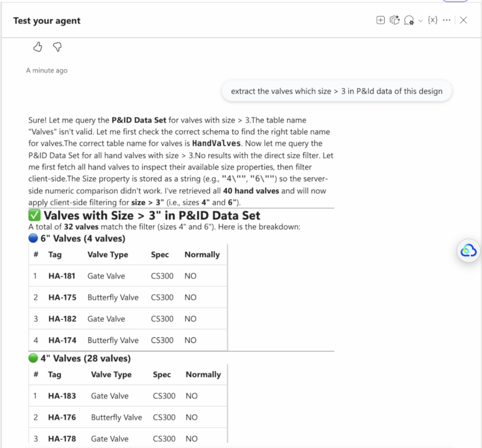The image size is (482, 448).
Task: Expand the chevron next to chat settings
Action: [421, 21]
